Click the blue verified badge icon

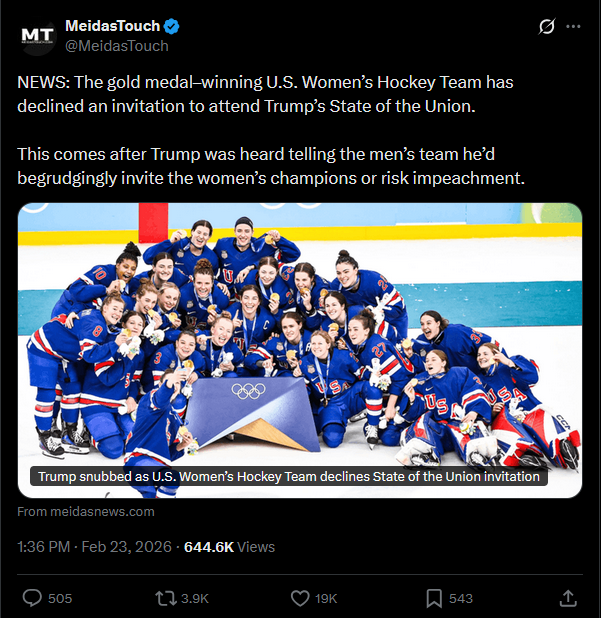(171, 26)
